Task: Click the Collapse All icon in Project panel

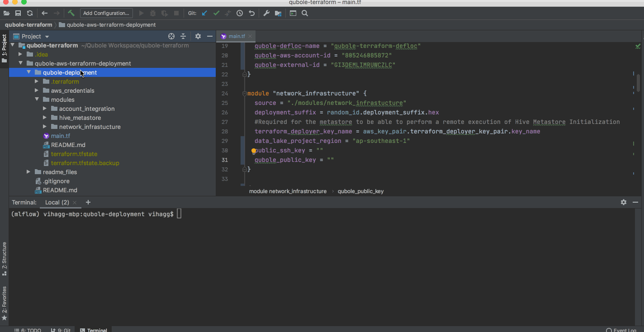Action: tap(183, 36)
